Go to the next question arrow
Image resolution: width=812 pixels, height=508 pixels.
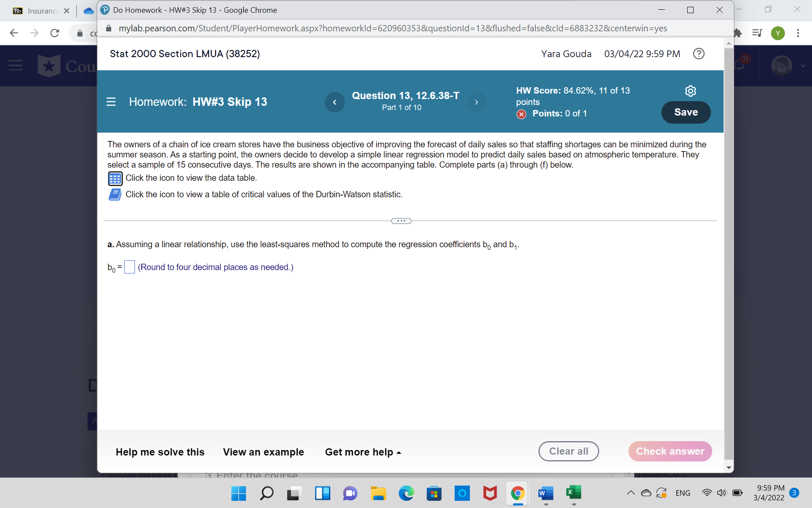[477, 102]
